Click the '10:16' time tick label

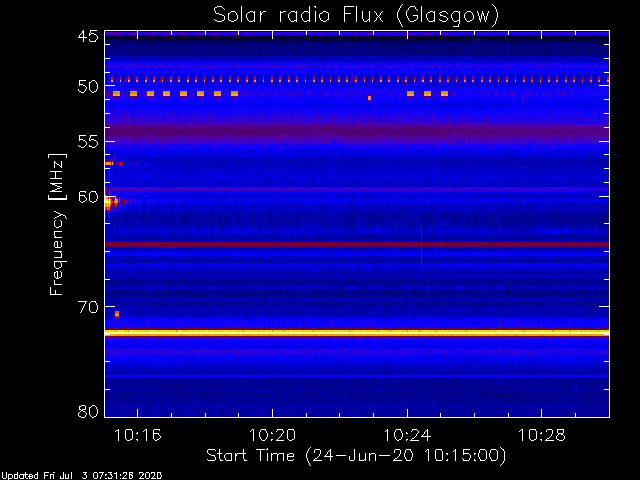[x=138, y=436]
